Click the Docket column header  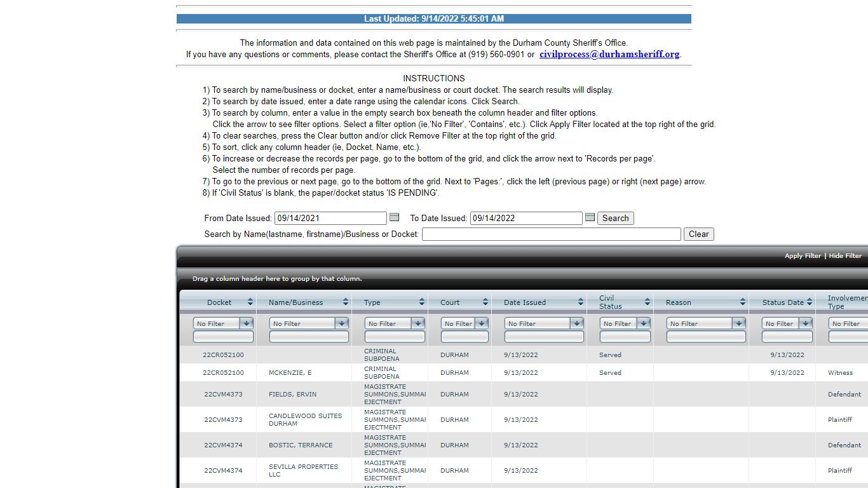[219, 302]
